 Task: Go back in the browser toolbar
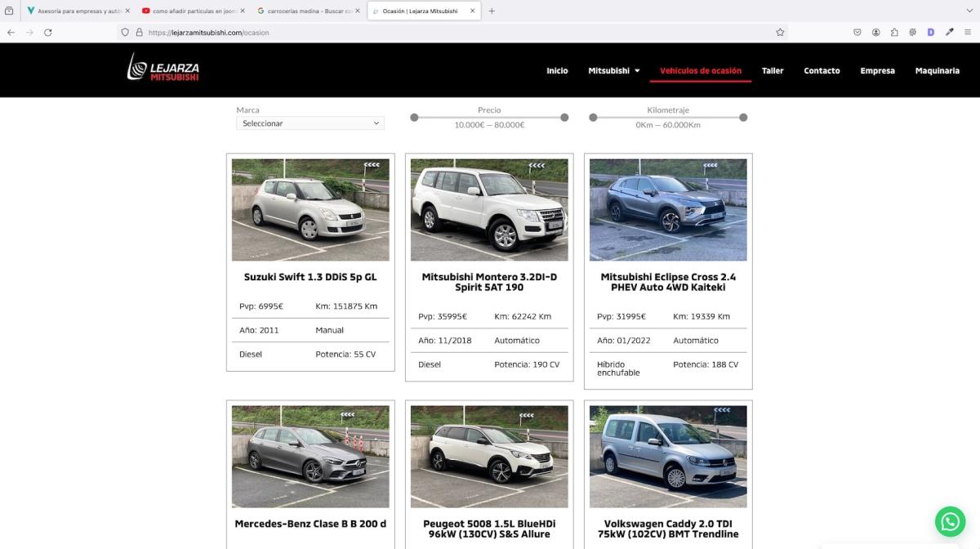[11, 32]
